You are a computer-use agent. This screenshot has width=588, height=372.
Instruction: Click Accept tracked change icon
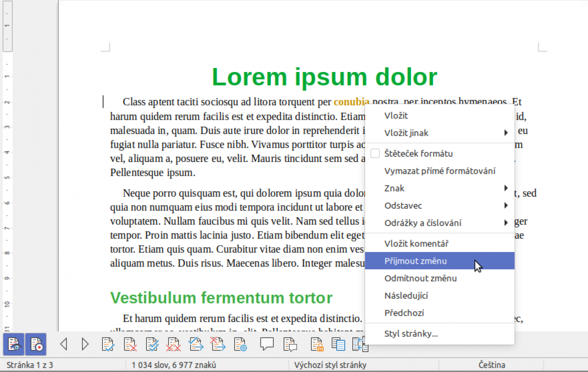coord(108,344)
